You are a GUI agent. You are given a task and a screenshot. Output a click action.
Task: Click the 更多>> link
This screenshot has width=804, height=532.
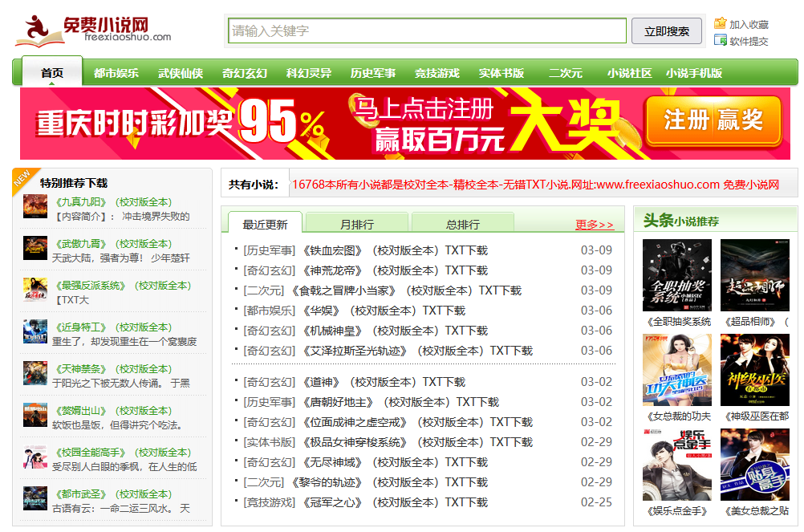(x=594, y=225)
